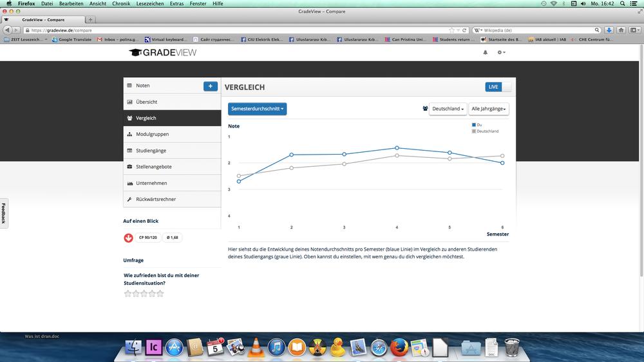The image size is (644, 362).
Task: Open the Rückwärtsrechner link
Action: 156,199
